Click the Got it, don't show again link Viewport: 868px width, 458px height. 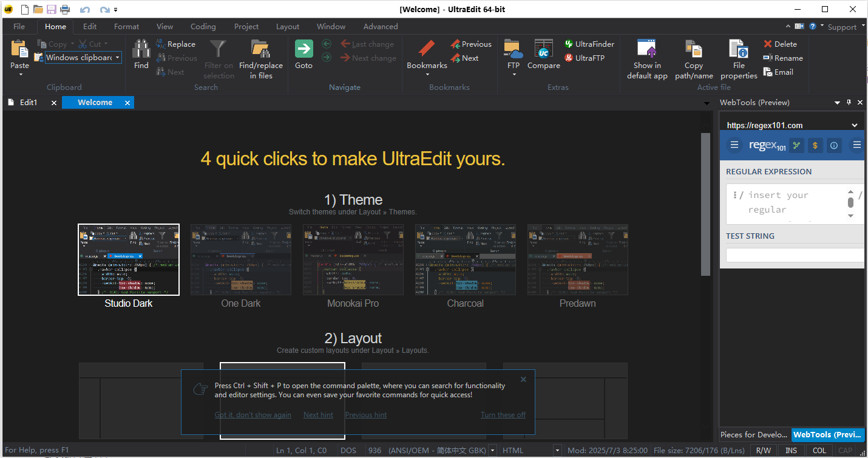click(253, 414)
